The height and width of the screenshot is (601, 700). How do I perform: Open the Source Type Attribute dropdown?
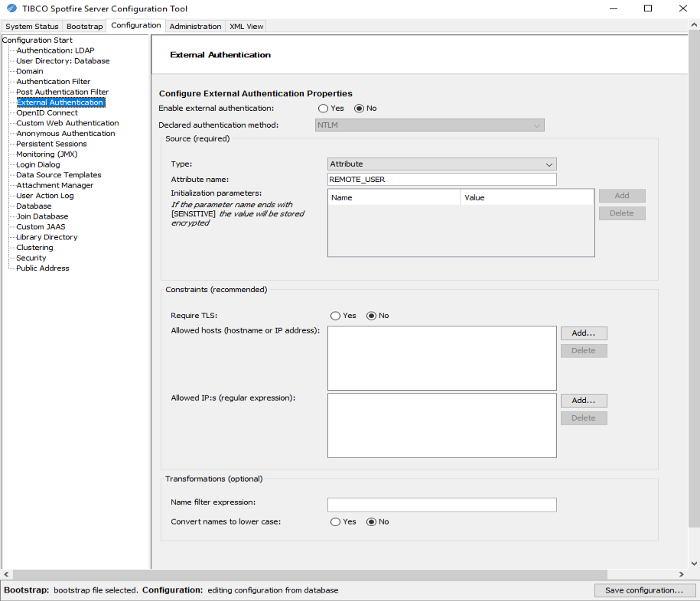[441, 164]
